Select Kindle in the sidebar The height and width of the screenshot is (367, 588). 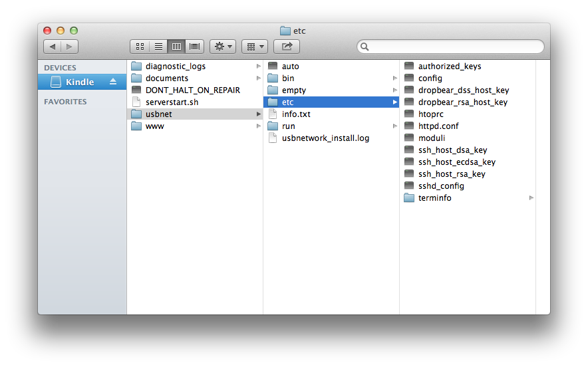[82, 82]
